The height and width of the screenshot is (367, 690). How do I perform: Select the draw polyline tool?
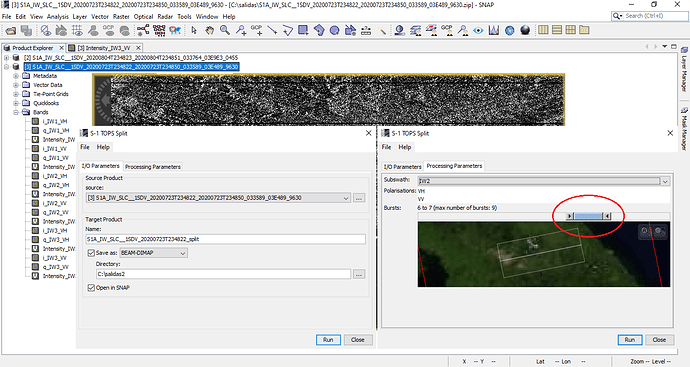[288, 30]
